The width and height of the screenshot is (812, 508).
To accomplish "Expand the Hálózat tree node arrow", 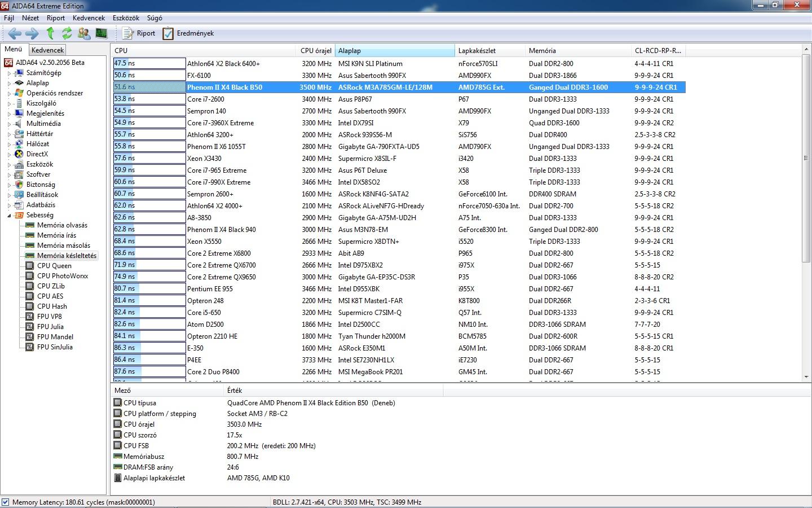I will [x=9, y=144].
